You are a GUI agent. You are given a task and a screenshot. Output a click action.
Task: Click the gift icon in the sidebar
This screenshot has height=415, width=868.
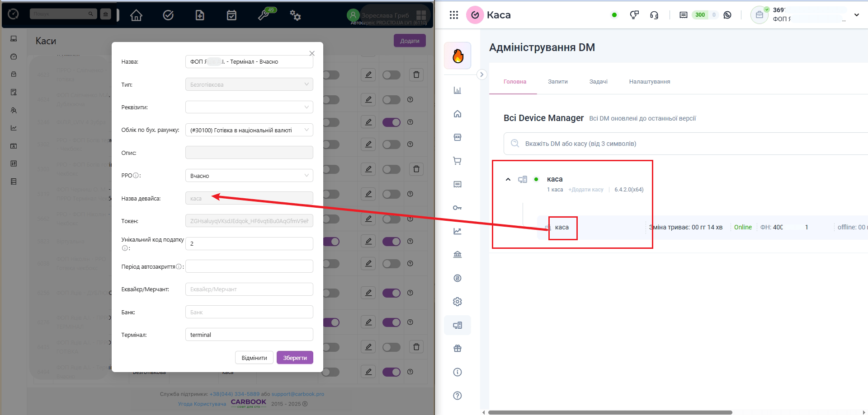pos(457,349)
